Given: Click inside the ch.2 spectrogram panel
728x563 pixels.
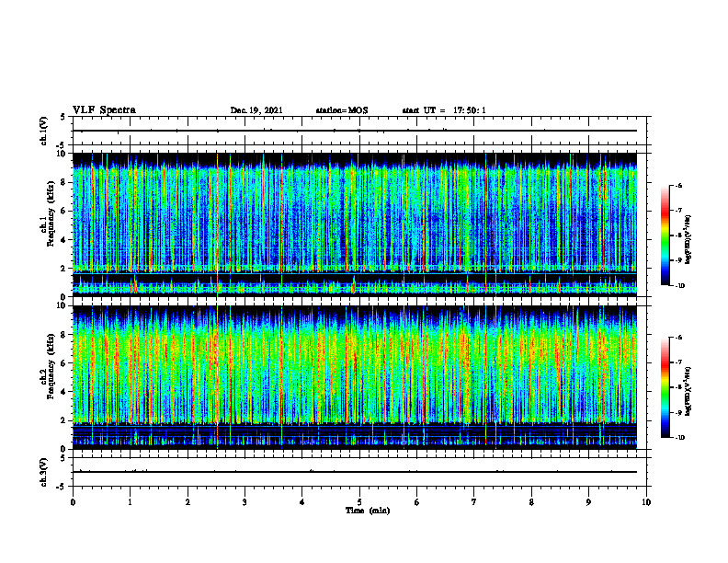Looking at the screenshot, I should click(355, 377).
